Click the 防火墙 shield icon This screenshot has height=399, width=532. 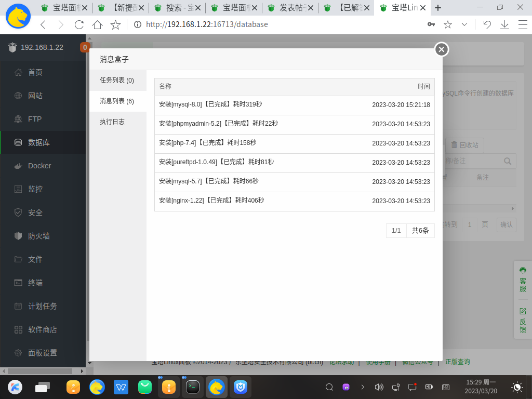click(18, 236)
